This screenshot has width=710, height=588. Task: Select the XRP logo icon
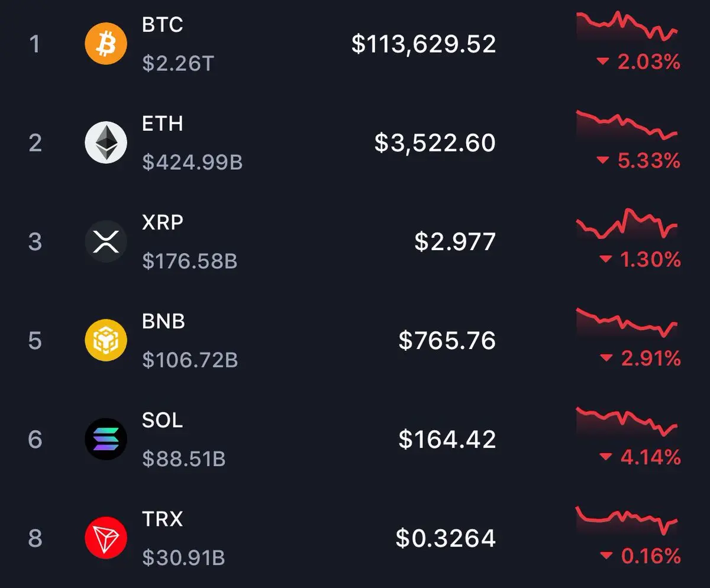tap(106, 241)
